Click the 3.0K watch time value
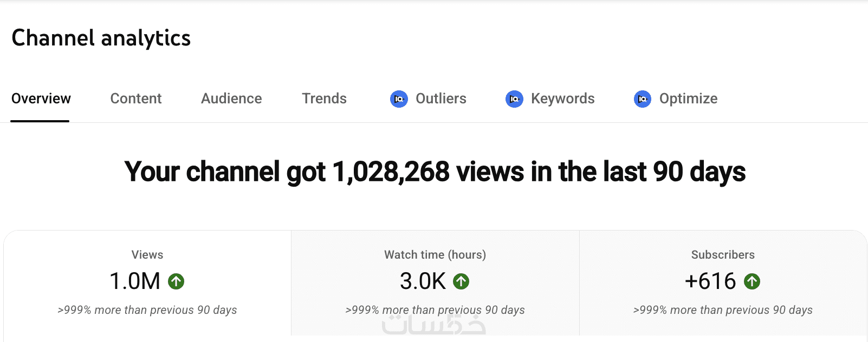The image size is (868, 342). click(423, 281)
